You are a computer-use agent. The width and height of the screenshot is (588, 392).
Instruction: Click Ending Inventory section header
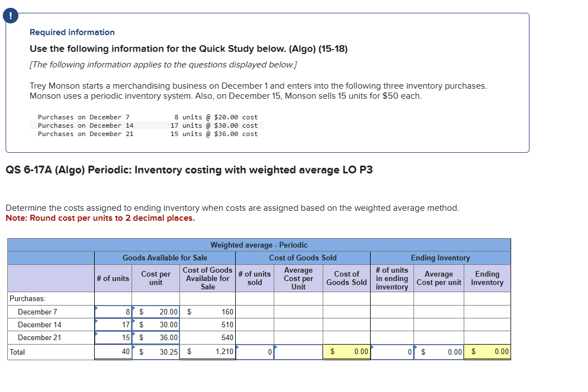click(440, 258)
